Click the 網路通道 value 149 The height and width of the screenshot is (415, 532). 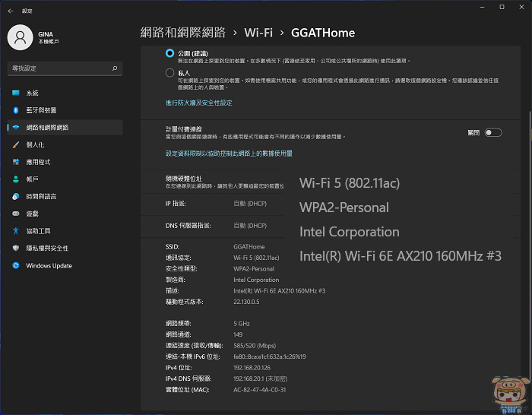pyautogui.click(x=238, y=334)
